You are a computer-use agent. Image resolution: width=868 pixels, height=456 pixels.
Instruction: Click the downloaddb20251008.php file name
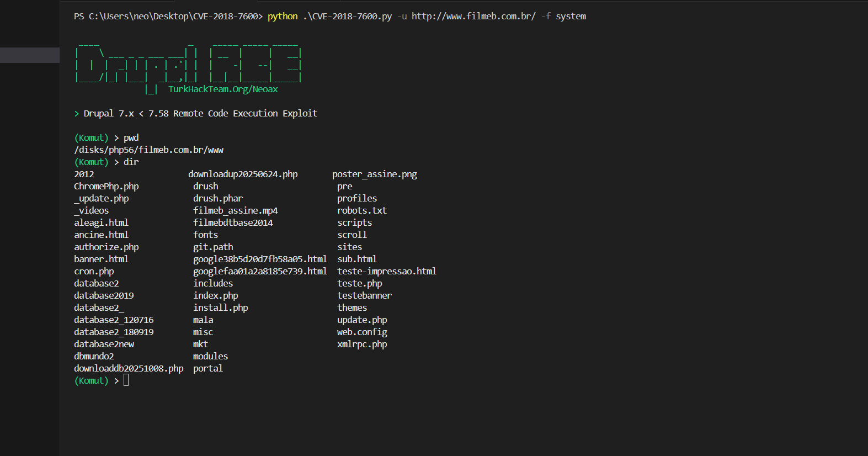[129, 369]
